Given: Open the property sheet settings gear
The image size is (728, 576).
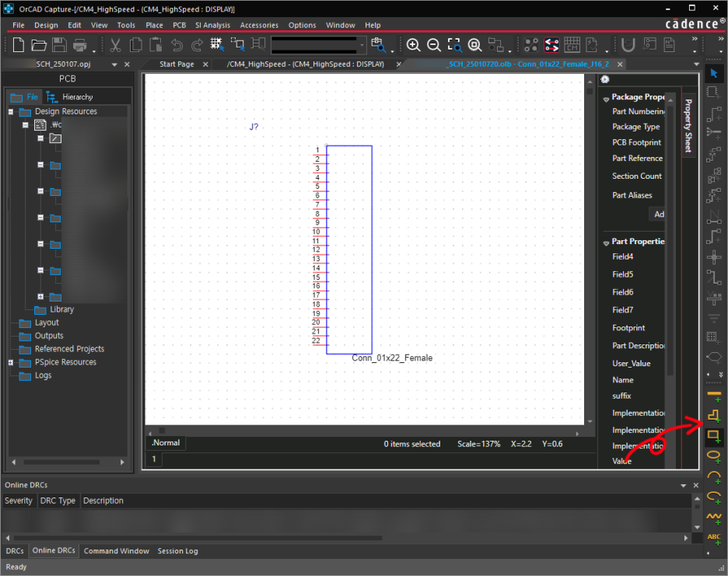Looking at the screenshot, I should (605, 79).
